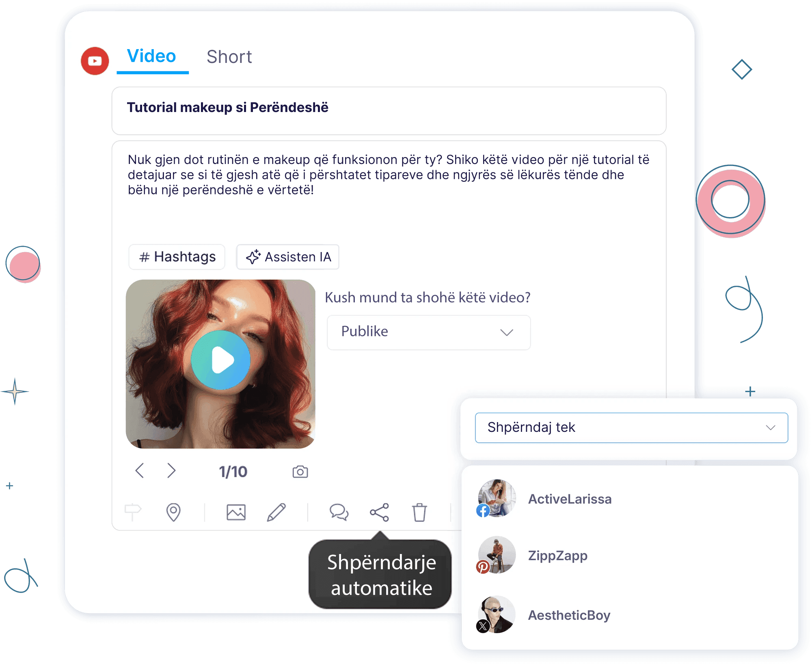
Task: Open the Publike visibility dropdown
Action: (428, 332)
